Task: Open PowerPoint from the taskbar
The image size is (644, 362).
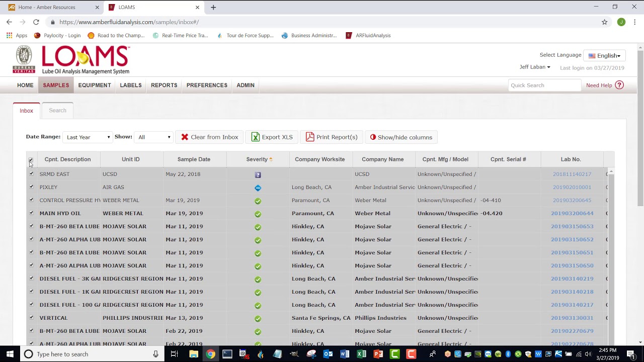Action: coord(378,354)
